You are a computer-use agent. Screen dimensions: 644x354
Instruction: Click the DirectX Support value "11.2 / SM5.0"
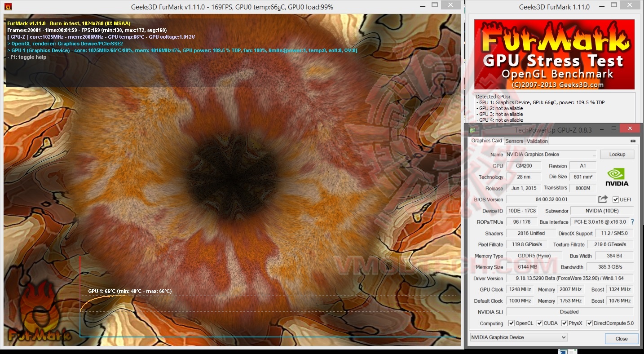(614, 233)
